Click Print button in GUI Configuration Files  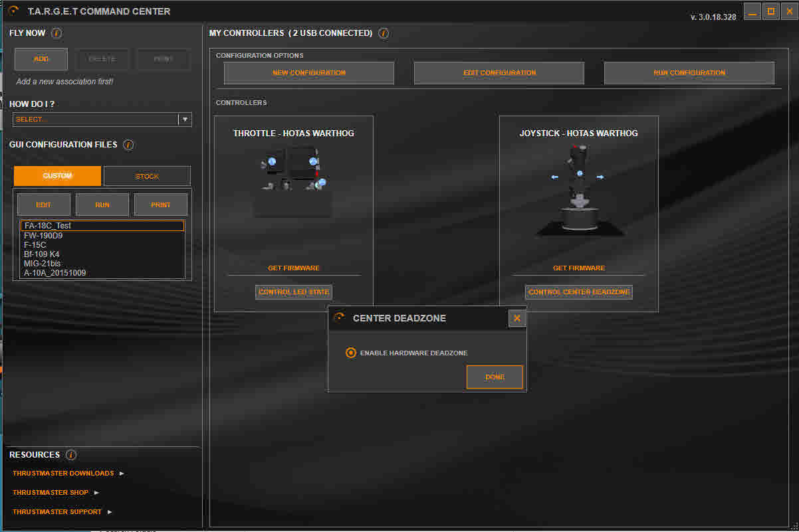coord(161,205)
